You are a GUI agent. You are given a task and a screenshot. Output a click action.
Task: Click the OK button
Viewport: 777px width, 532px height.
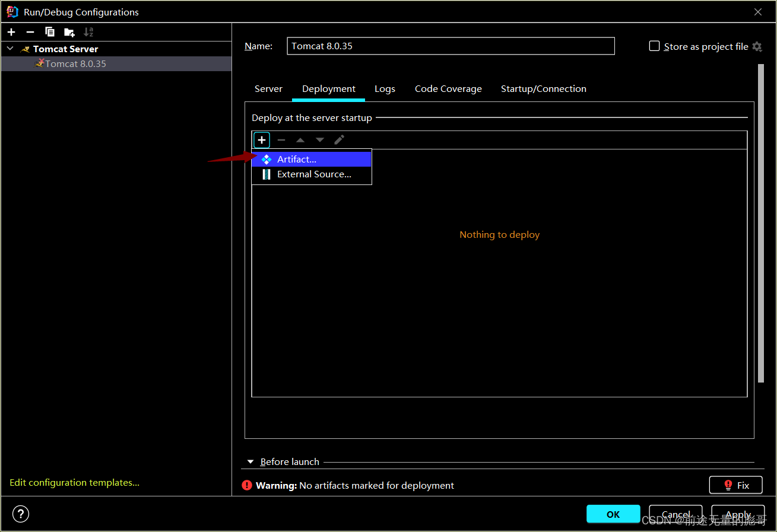[x=613, y=514]
